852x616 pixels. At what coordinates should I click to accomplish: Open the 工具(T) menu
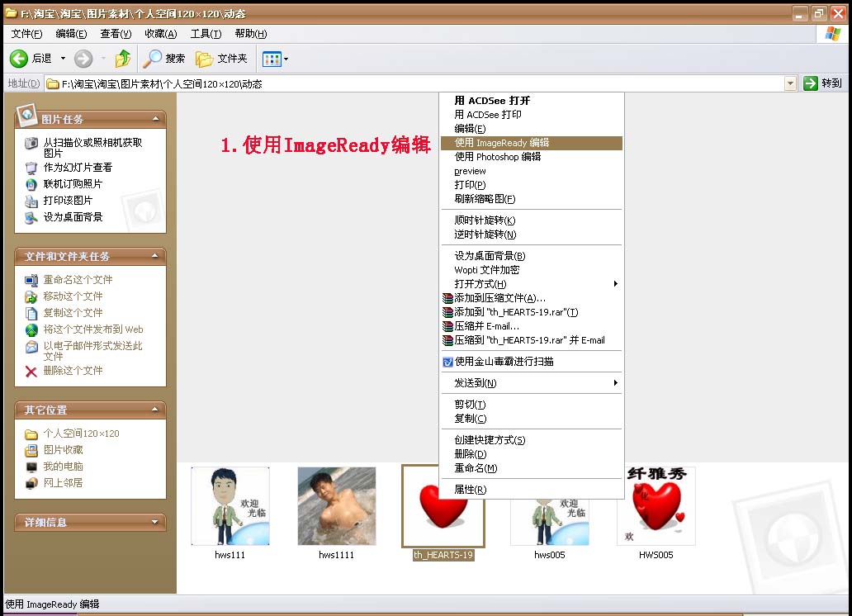[x=206, y=34]
